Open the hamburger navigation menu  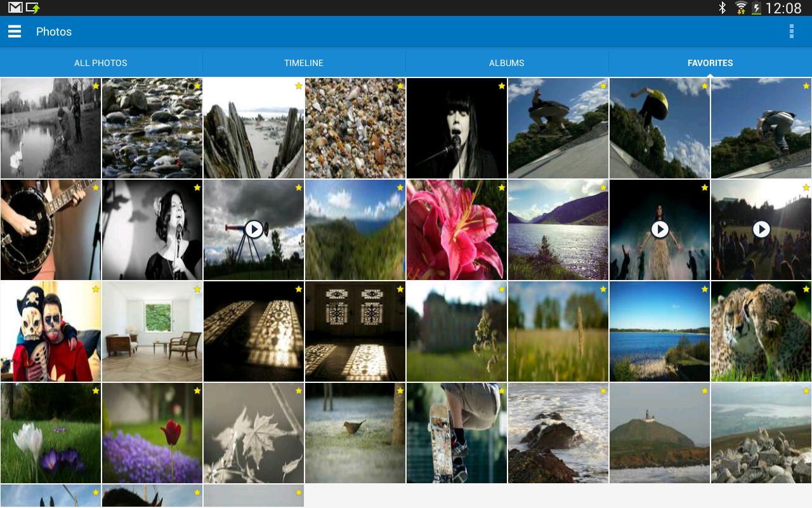tap(15, 32)
